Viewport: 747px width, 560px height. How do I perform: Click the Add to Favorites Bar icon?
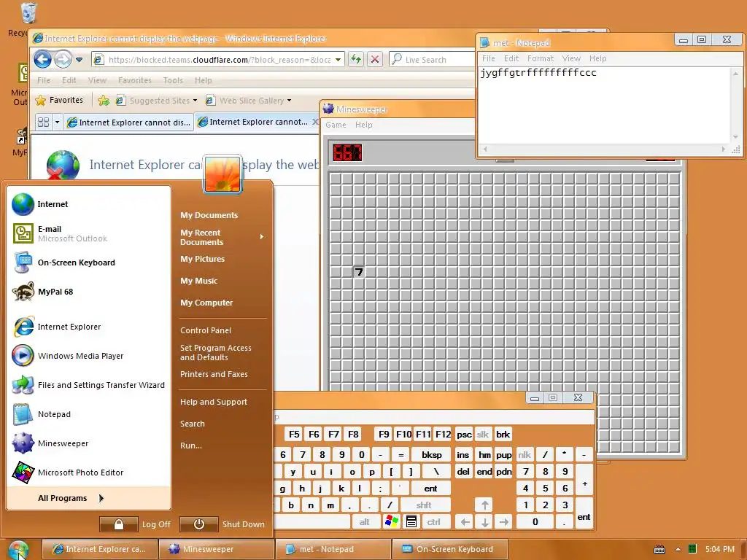[x=104, y=101]
